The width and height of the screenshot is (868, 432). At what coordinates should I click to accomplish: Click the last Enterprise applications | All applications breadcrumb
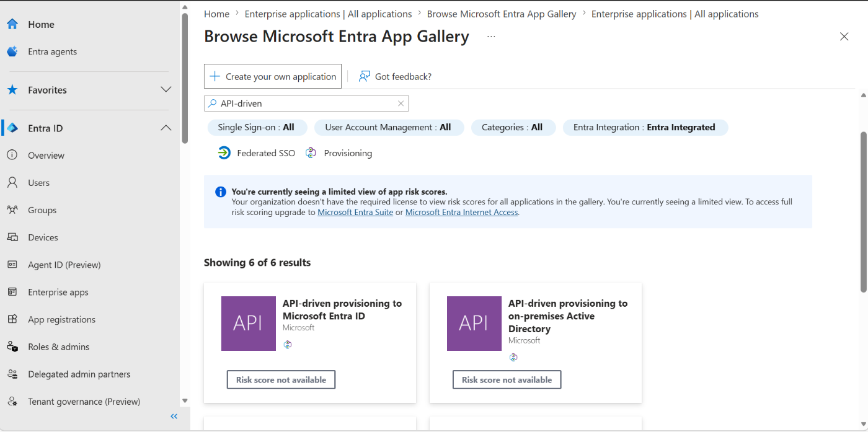click(x=675, y=14)
